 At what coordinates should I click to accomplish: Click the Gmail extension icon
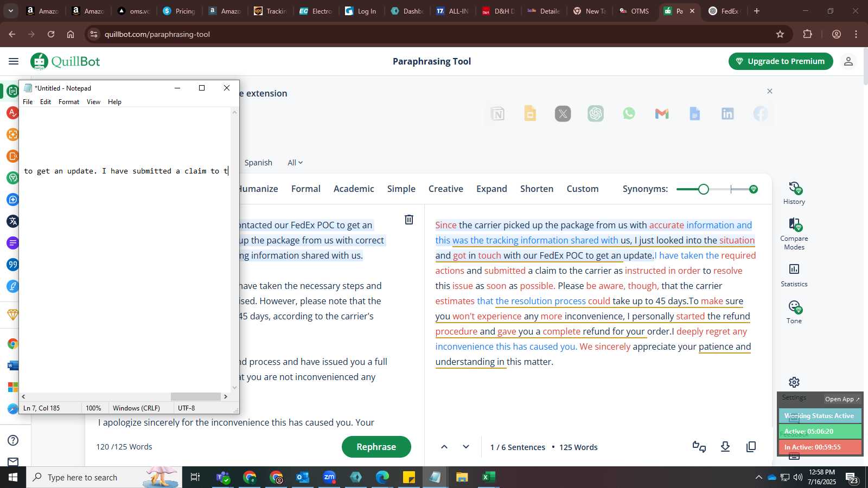coord(662,113)
